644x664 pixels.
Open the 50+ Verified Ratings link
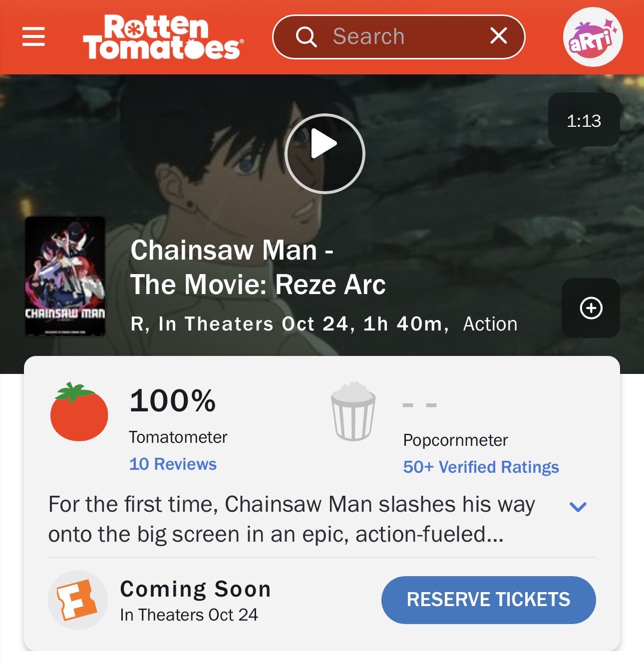481,467
